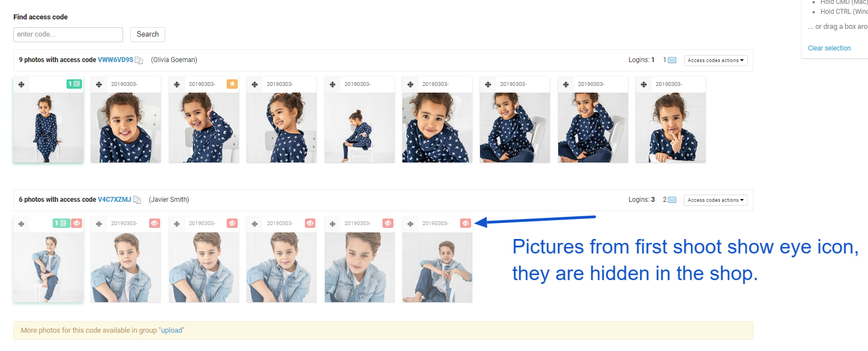Open the envelope icon in Javier Smith's row

672,200
